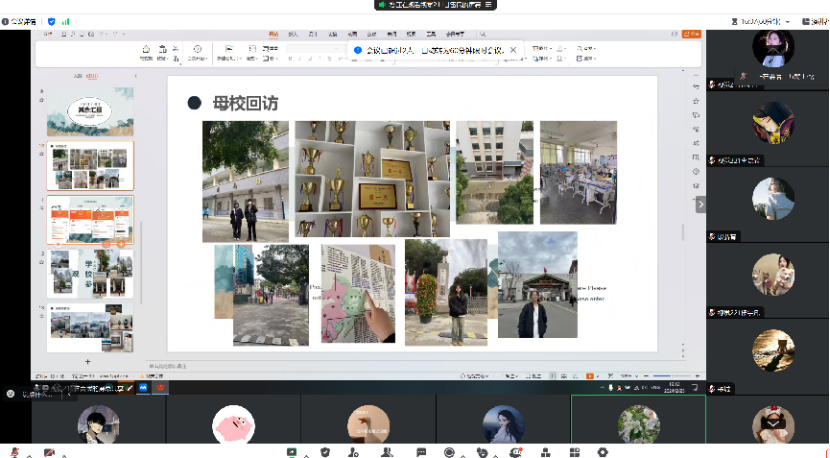830x458 pixels.
Task: Collapse the participant video panel arrow
Action: pyautogui.click(x=700, y=204)
